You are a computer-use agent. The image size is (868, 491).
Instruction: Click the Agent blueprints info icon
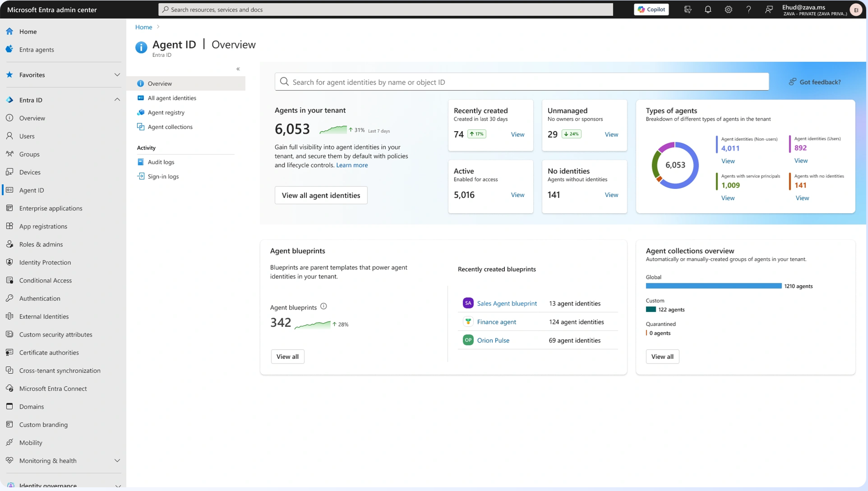click(324, 306)
